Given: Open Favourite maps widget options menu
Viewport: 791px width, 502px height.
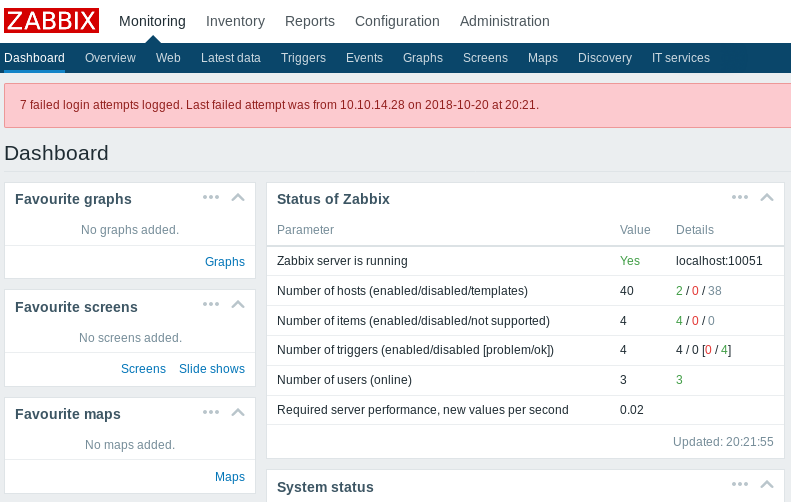Looking at the screenshot, I should click(210, 412).
